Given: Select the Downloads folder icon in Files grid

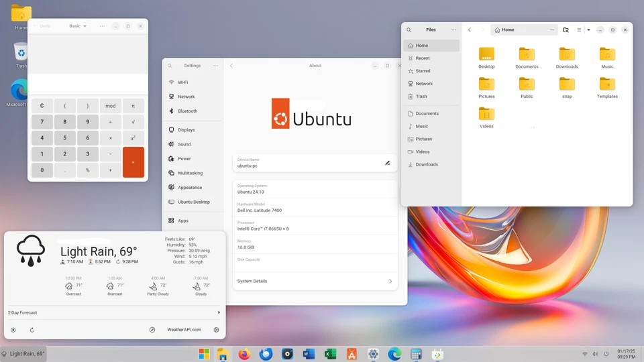Looking at the screenshot, I should [567, 54].
